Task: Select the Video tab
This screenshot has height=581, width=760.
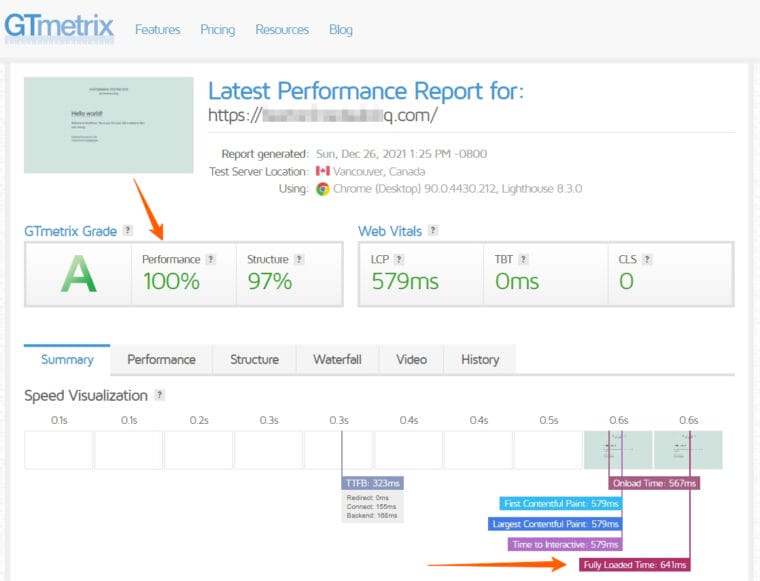Action: click(411, 360)
